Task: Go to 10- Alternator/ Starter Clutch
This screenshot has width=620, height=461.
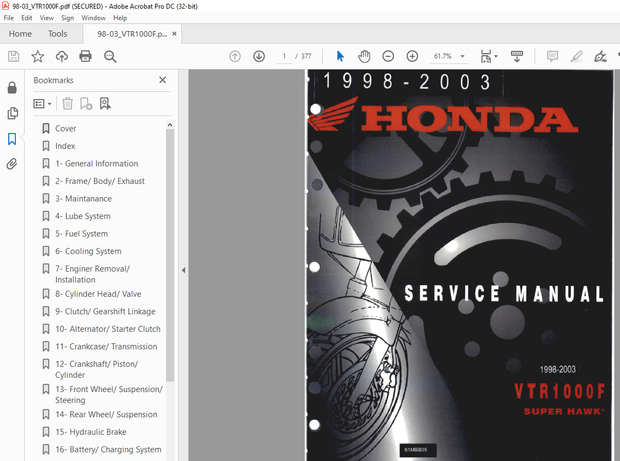Action: pyautogui.click(x=108, y=329)
